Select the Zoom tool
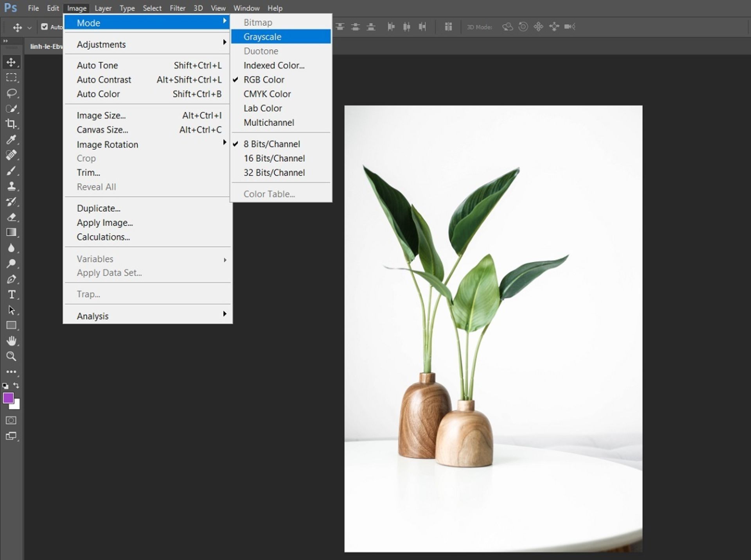751x560 pixels. [11, 356]
